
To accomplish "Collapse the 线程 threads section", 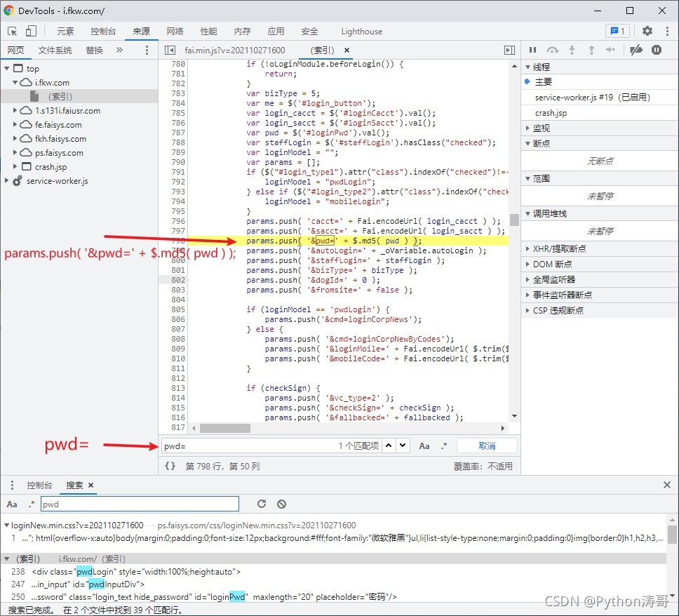I will [x=527, y=67].
